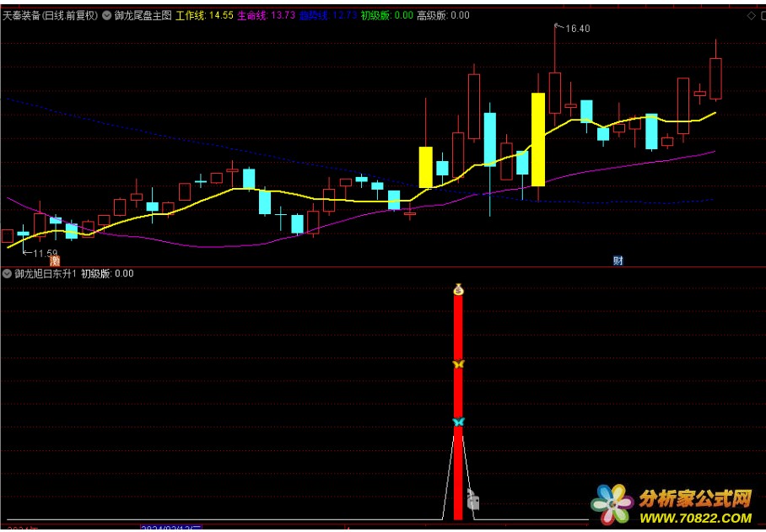This screenshot has height=532, width=766.
Task: Click the 16.40 high price marker
Action: click(577, 29)
